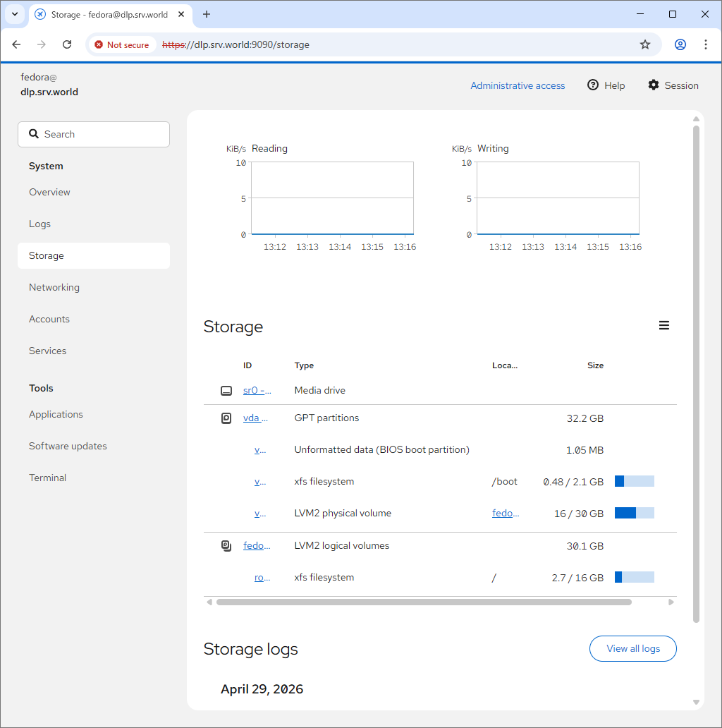This screenshot has width=722, height=728.
Task: Open the Storage hamburger menu icon
Action: point(664,325)
